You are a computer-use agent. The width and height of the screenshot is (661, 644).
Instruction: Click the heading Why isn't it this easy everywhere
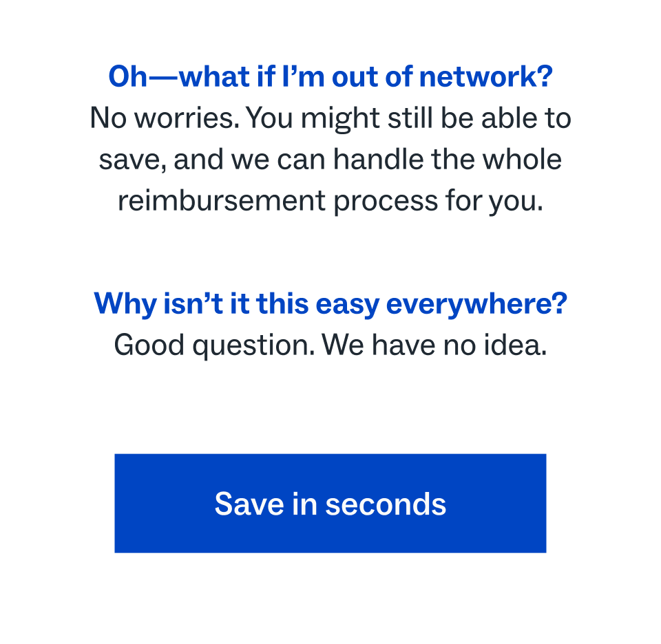[330, 303]
